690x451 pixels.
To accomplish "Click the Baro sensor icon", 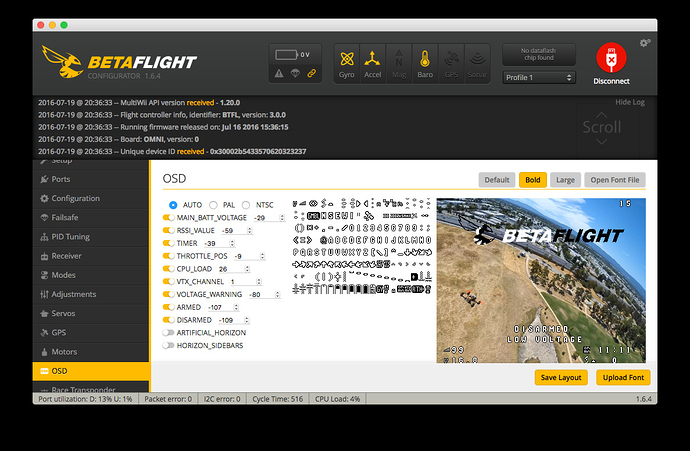I will point(424,63).
